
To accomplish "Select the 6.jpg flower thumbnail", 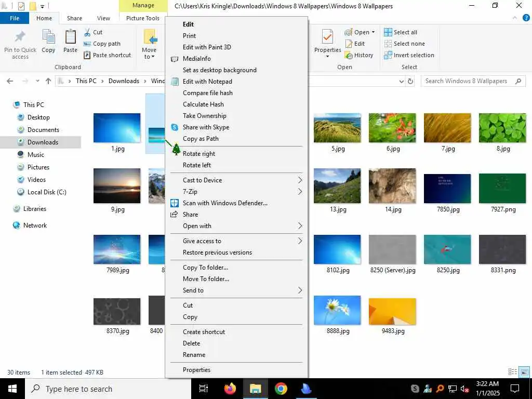I will tap(392, 128).
